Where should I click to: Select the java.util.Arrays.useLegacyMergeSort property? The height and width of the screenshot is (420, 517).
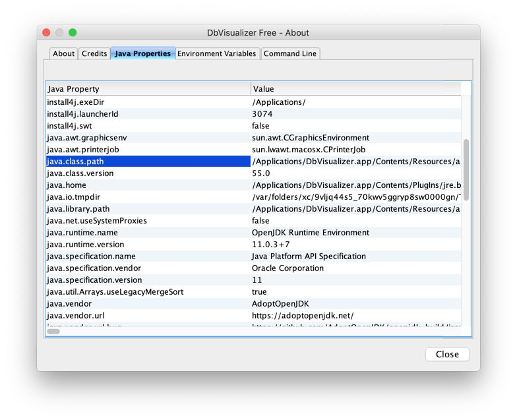tap(148, 292)
